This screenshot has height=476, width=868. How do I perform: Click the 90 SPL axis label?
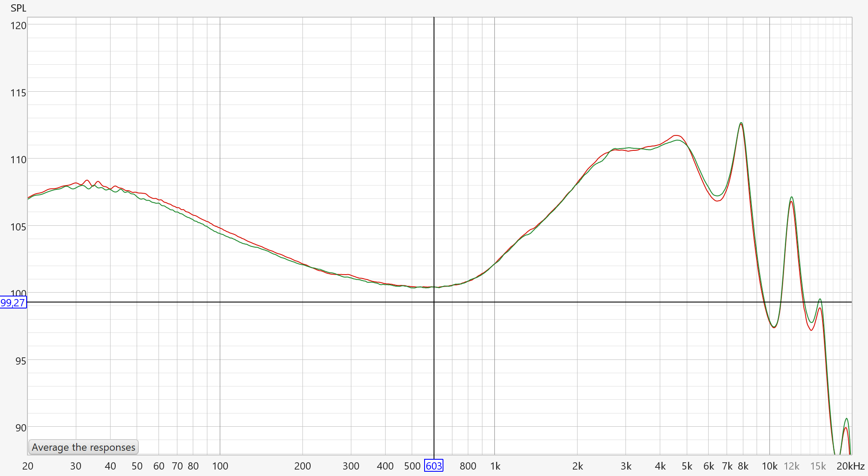click(x=21, y=428)
